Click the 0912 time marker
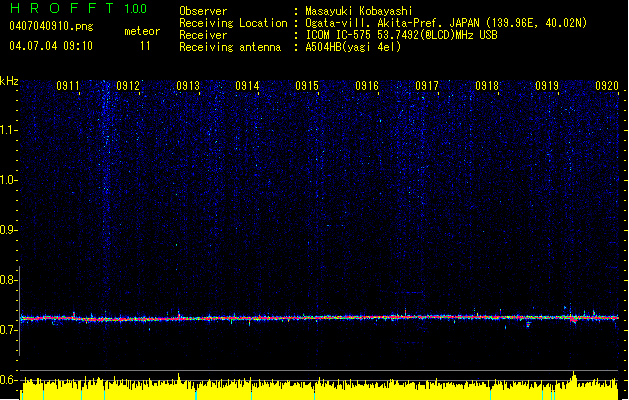 point(128,86)
